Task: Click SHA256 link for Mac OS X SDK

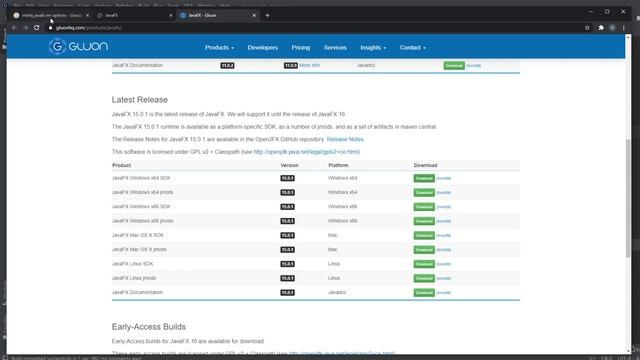Action: pyautogui.click(x=444, y=236)
